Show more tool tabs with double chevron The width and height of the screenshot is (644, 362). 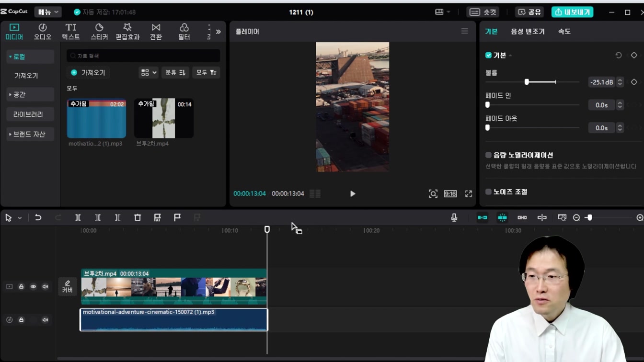click(218, 32)
